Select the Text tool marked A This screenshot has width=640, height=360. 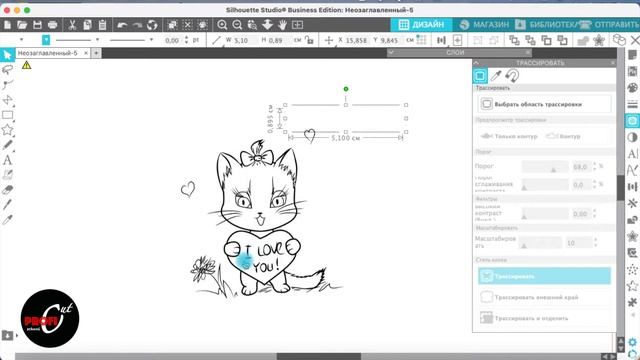[x=7, y=160]
